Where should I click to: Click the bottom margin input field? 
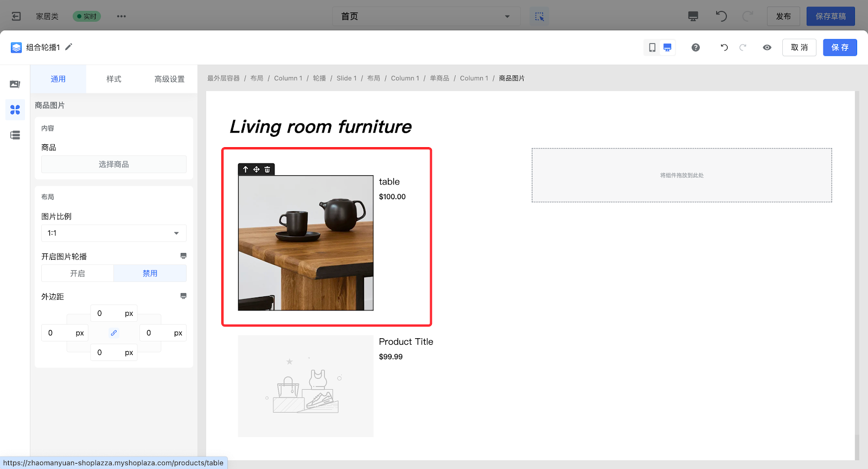(114, 352)
